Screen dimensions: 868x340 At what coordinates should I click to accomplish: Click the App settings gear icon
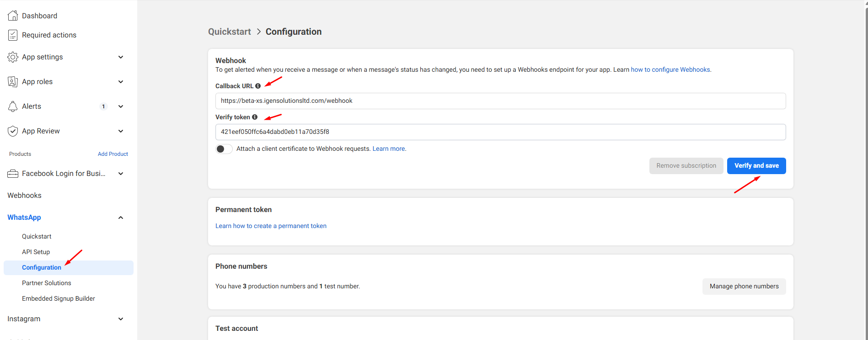pyautogui.click(x=13, y=57)
